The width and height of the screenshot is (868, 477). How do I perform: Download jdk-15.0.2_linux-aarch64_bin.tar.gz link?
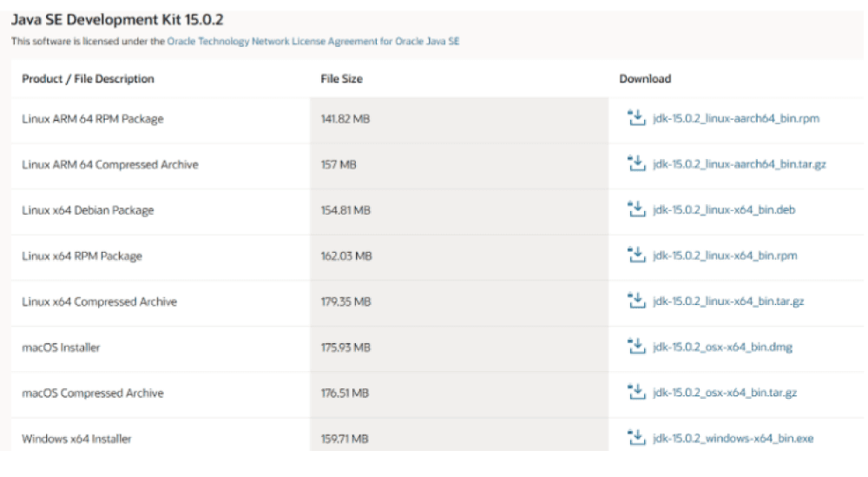coord(740,164)
